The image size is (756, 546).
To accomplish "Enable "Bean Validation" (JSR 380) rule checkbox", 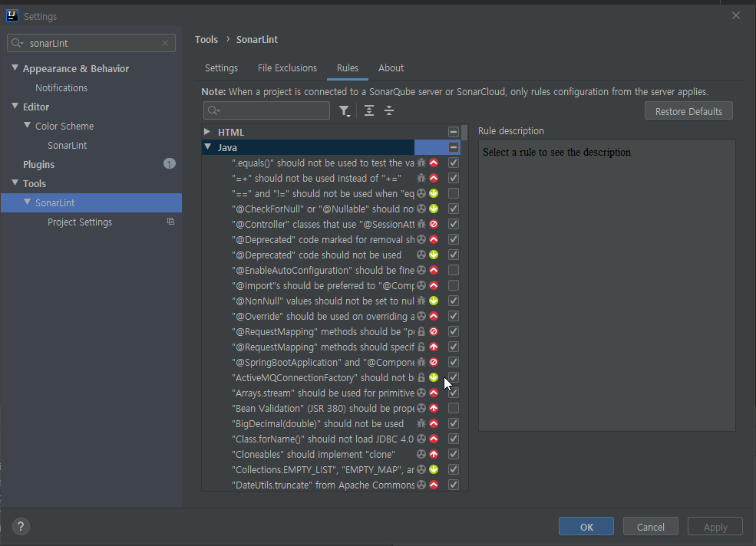I will tap(453, 408).
